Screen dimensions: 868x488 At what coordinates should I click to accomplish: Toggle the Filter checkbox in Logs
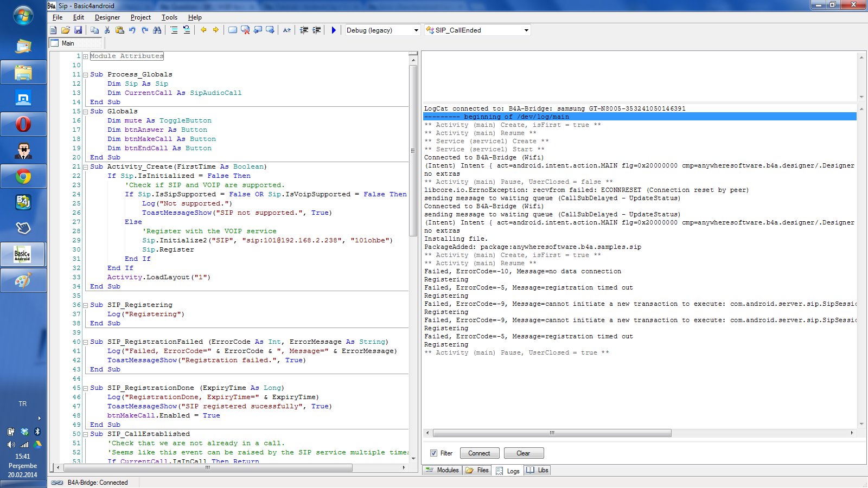(433, 453)
